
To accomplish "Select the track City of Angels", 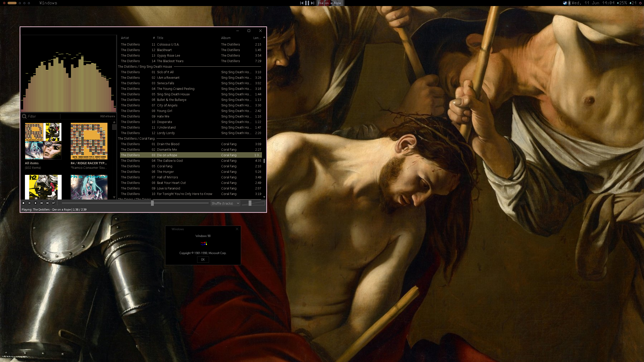I will (x=191, y=105).
